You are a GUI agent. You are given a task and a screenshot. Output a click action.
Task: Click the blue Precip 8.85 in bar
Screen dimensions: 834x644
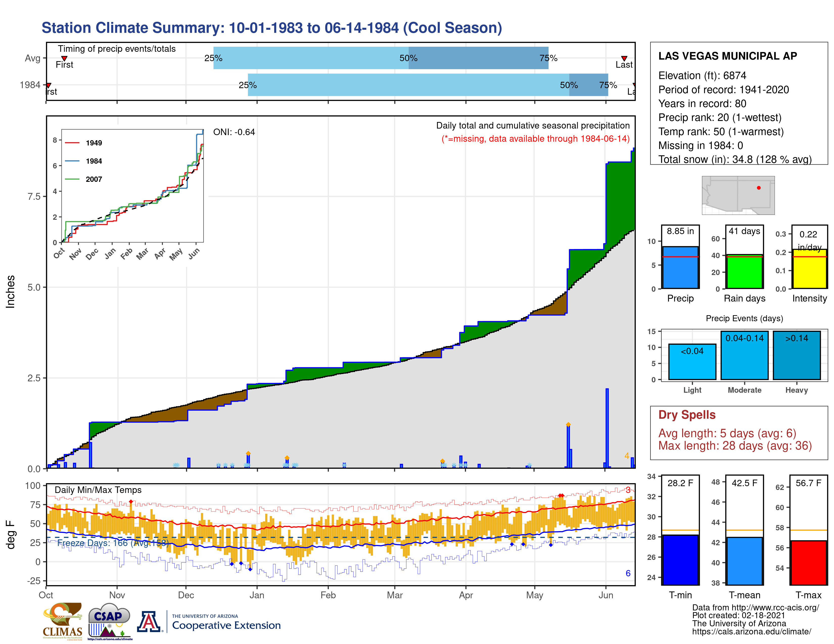click(x=680, y=267)
